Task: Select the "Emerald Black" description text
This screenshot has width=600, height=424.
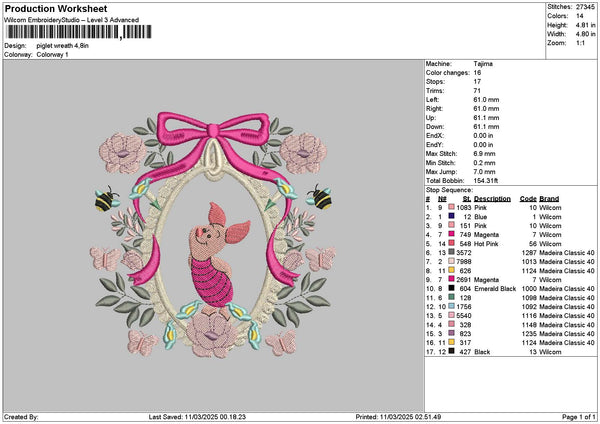Action: point(495,289)
